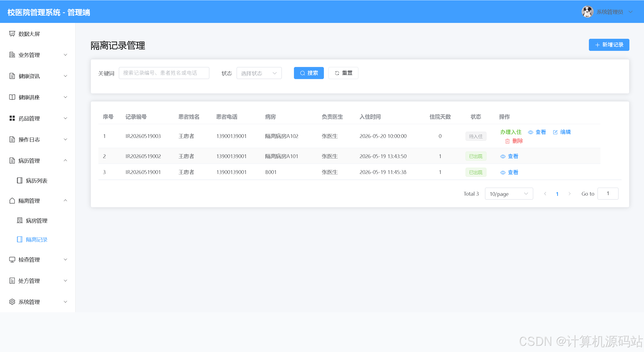
Task: Click the 系统管理 gear icon
Action: click(x=12, y=302)
